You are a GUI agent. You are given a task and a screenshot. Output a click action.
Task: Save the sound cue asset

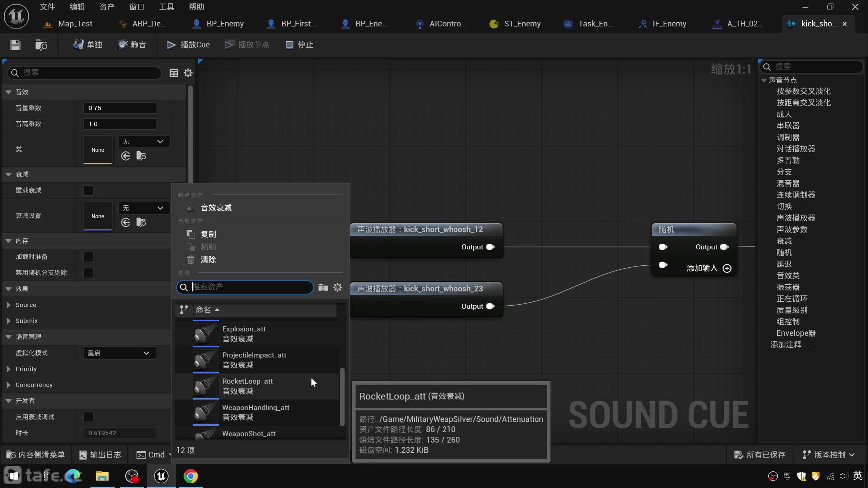(x=15, y=45)
